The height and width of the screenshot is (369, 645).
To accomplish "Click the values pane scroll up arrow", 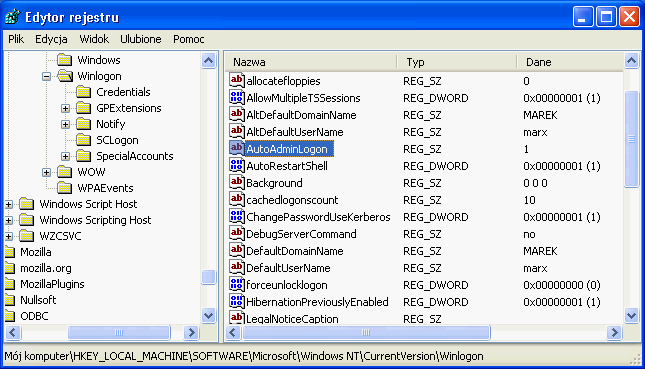I will (x=631, y=61).
